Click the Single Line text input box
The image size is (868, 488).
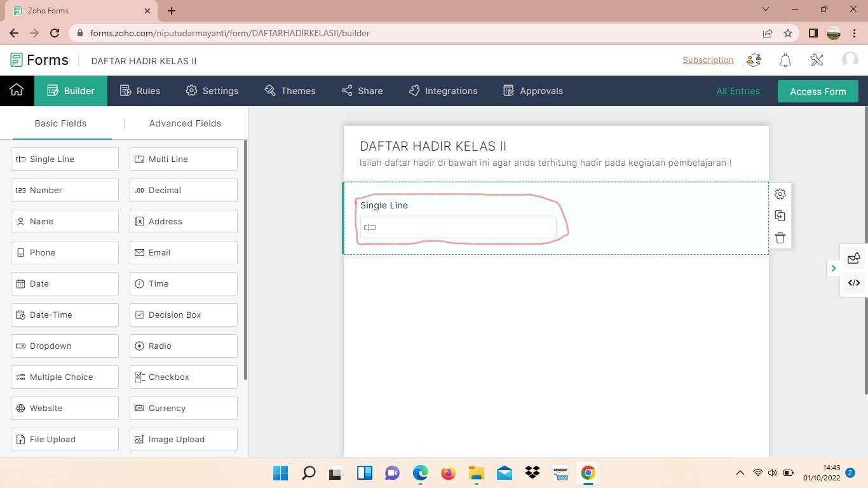458,227
